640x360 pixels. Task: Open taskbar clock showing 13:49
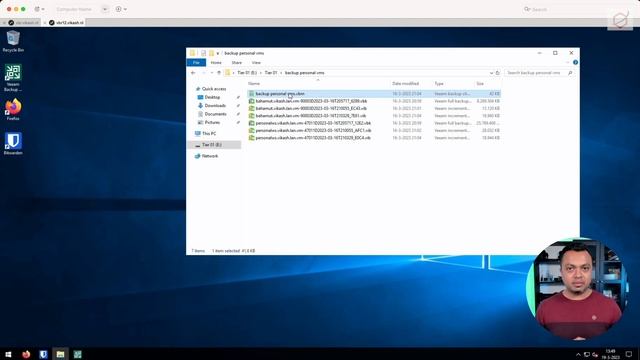611,354
